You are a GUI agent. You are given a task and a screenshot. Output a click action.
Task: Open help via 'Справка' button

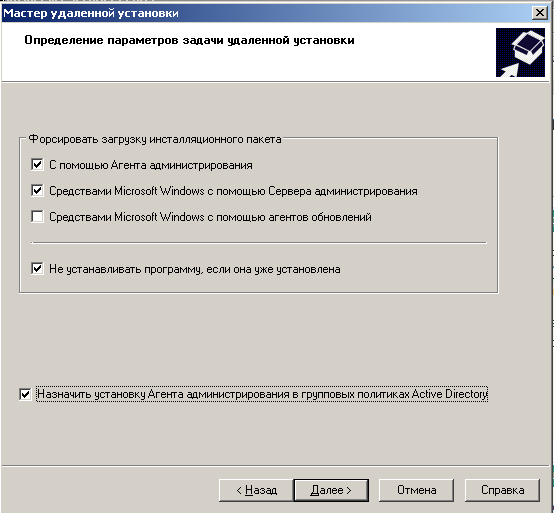point(502,490)
